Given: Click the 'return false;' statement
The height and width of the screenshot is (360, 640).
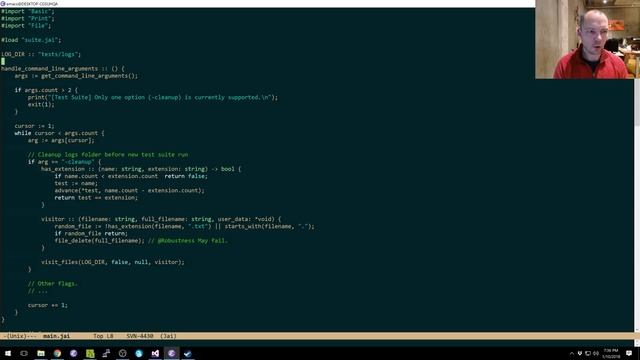Looking at the screenshot, I should 186,176.
